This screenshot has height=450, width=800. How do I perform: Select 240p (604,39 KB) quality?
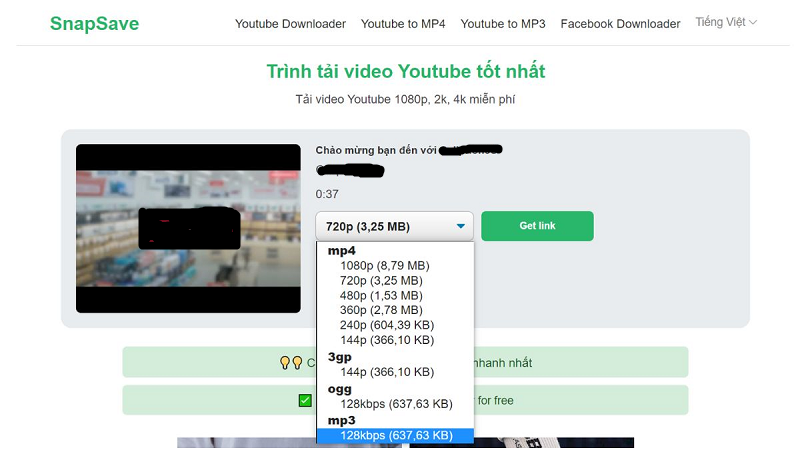[387, 325]
